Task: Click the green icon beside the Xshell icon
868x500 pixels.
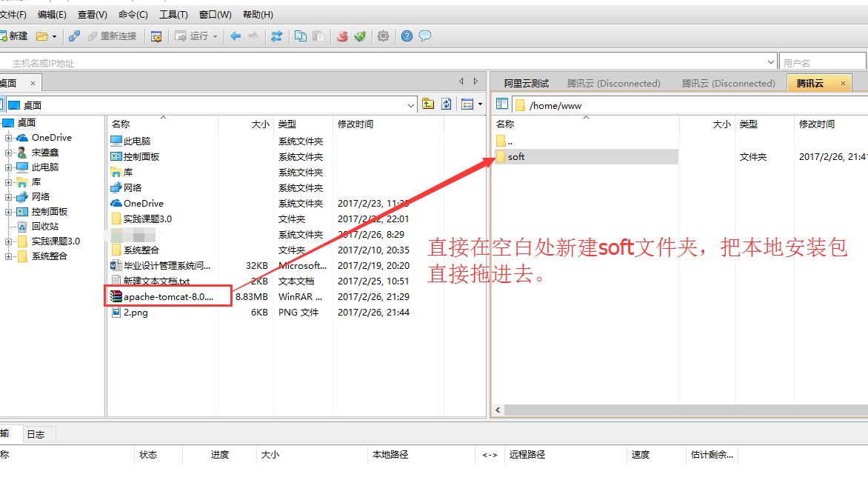Action: point(361,36)
